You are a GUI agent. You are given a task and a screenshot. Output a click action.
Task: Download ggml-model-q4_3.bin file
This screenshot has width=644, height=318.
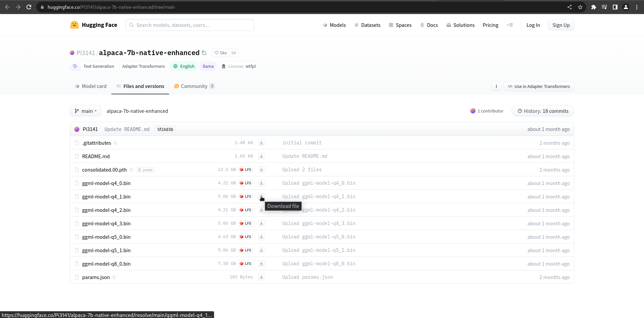[x=261, y=223]
